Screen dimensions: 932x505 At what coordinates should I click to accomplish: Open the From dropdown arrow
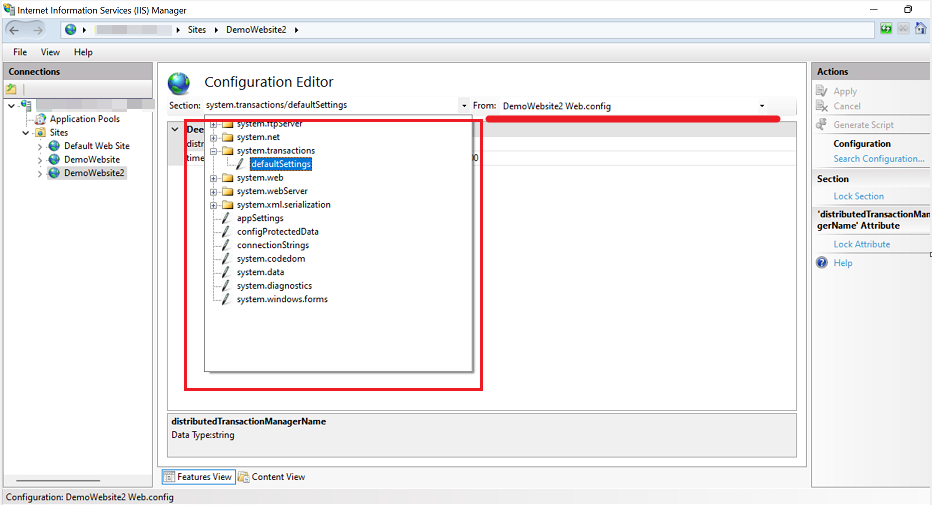pos(762,106)
